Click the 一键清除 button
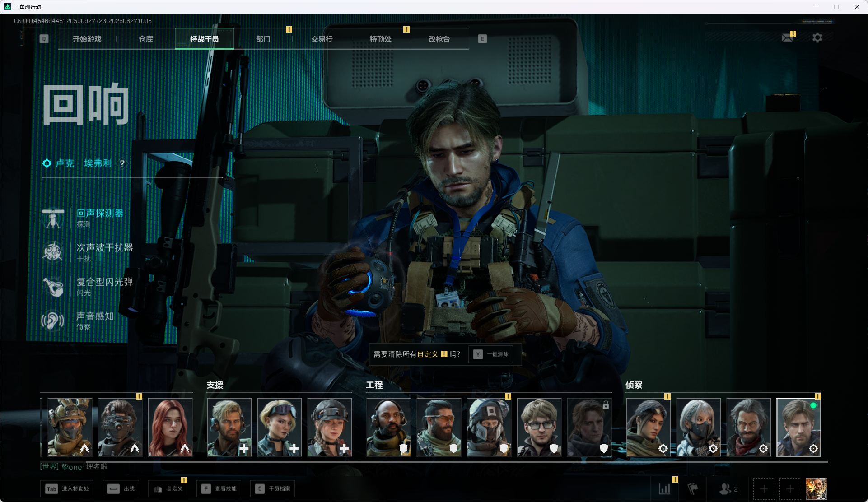The image size is (868, 502). point(491,354)
